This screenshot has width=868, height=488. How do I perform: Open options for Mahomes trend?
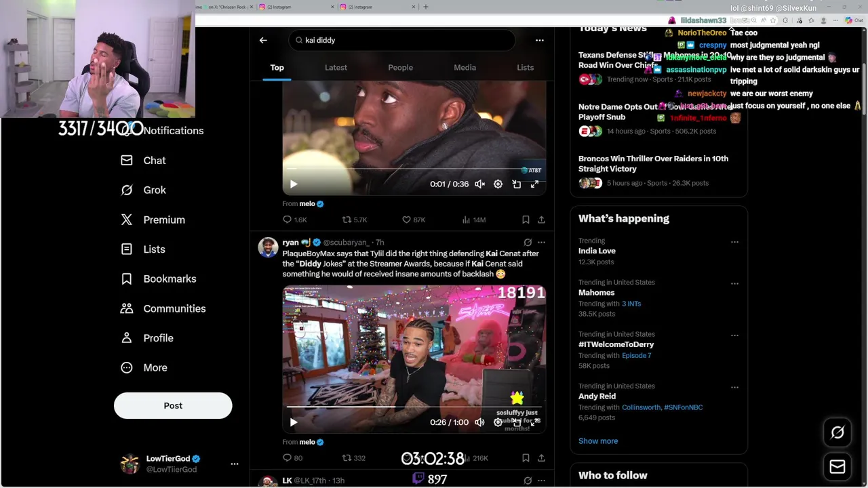734,283
